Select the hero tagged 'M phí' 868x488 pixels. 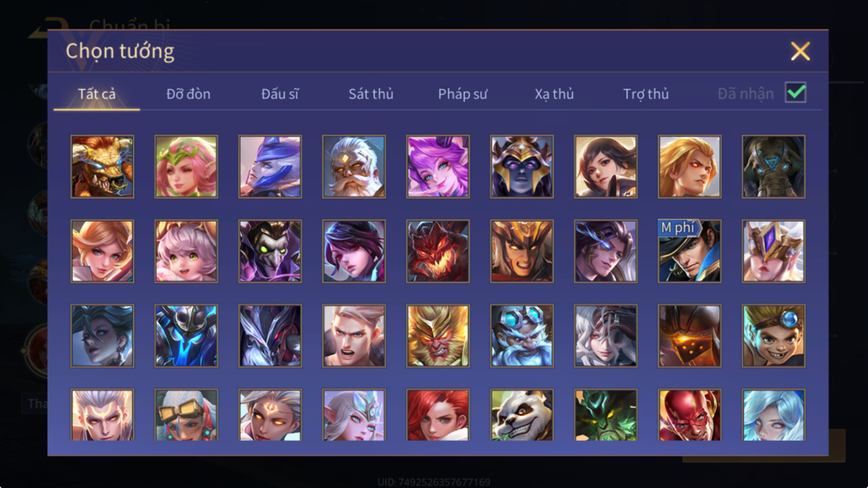(690, 251)
